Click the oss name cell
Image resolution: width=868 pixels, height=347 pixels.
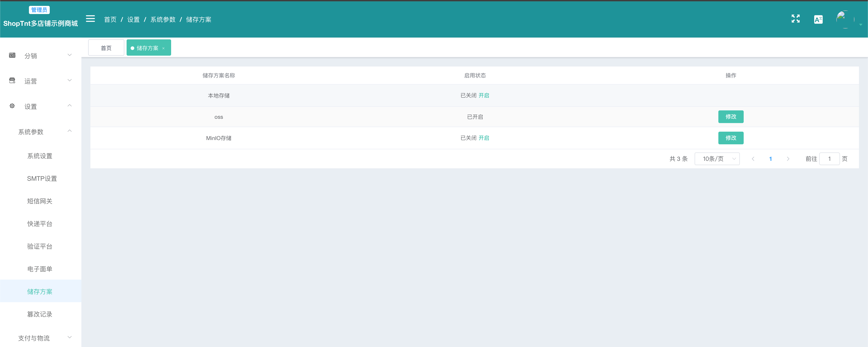[219, 117]
